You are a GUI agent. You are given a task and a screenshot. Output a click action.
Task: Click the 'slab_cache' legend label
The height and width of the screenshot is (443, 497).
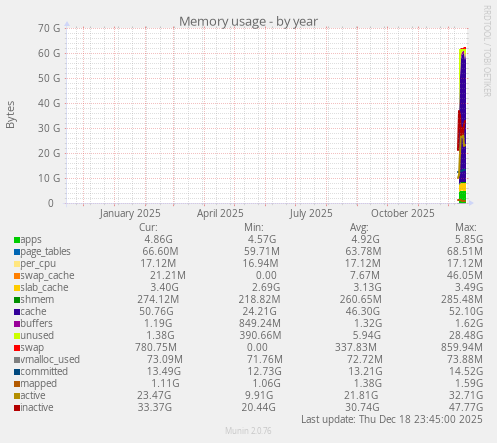44,288
